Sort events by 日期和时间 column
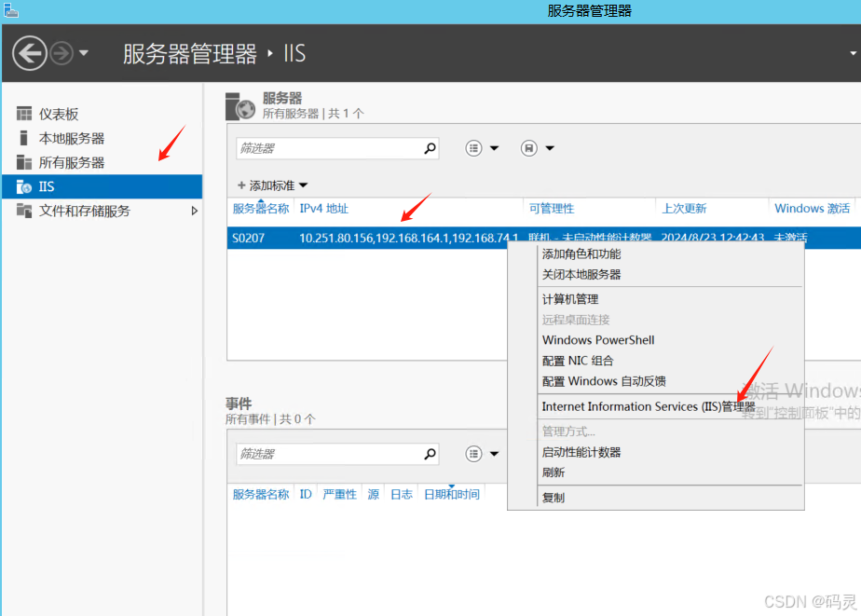Image resolution: width=861 pixels, height=616 pixels. 452,495
